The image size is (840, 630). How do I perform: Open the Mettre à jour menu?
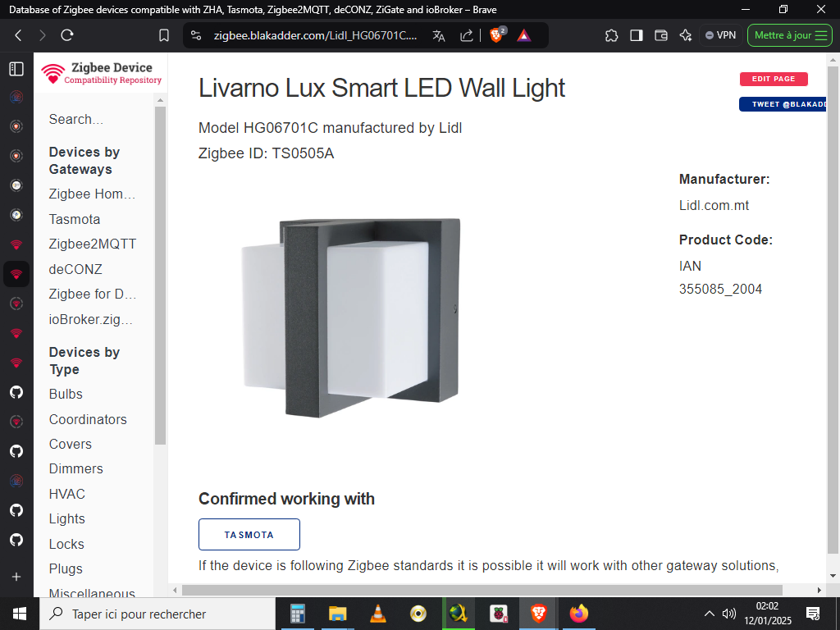coord(790,35)
